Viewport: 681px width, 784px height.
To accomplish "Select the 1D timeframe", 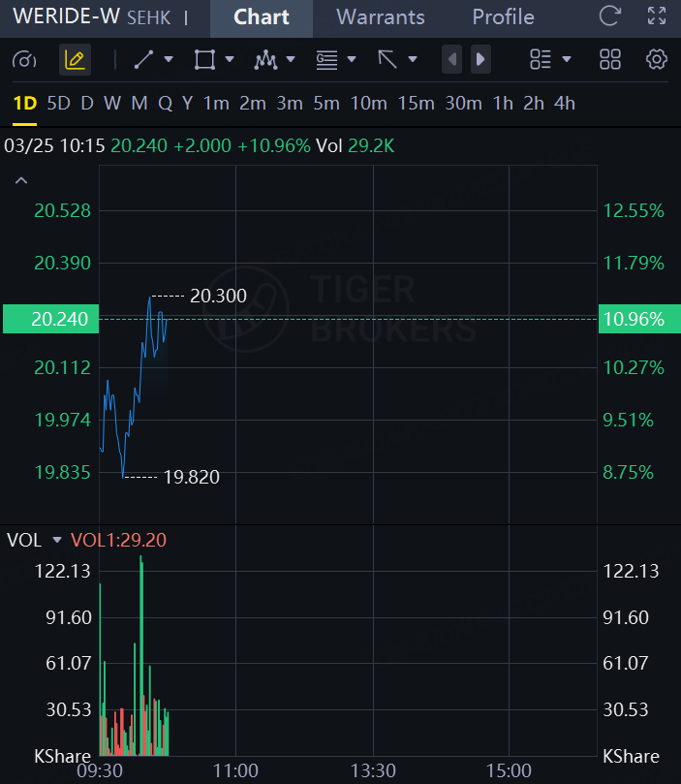I will [x=25, y=104].
